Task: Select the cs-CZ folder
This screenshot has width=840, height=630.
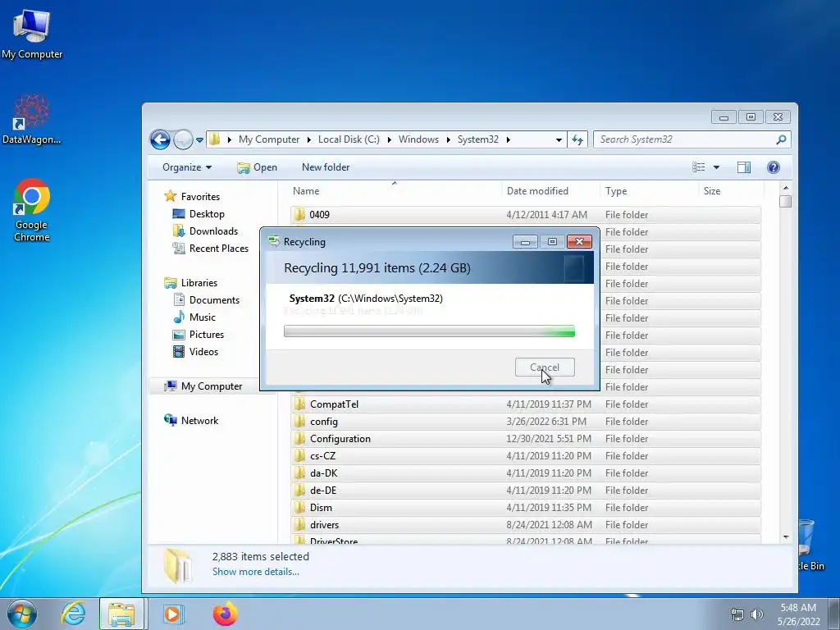Action: tap(526, 455)
